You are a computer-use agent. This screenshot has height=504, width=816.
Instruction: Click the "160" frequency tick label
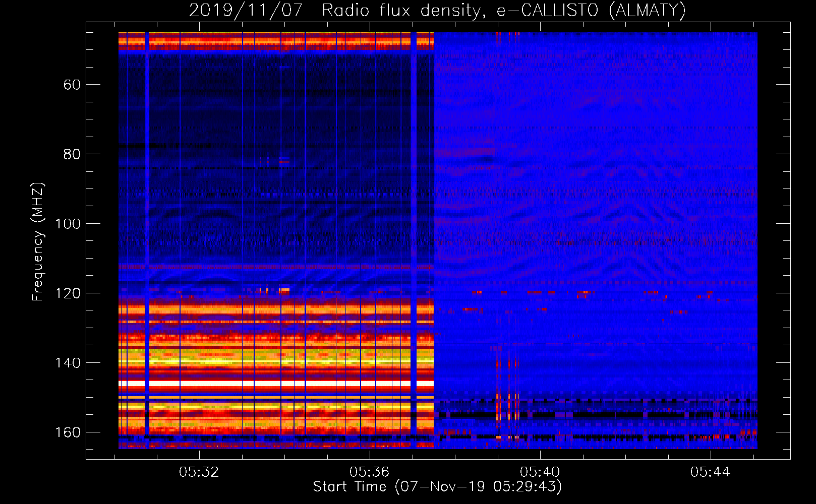[68, 432]
